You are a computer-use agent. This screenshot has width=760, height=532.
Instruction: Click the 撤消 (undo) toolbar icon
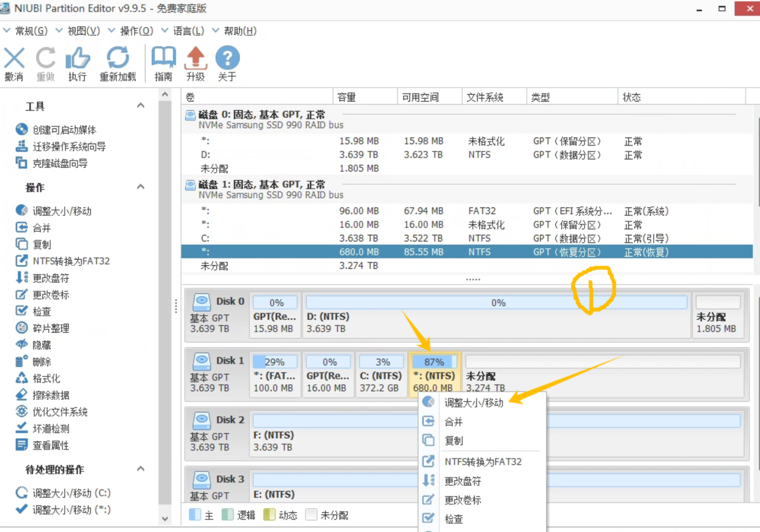tap(14, 58)
